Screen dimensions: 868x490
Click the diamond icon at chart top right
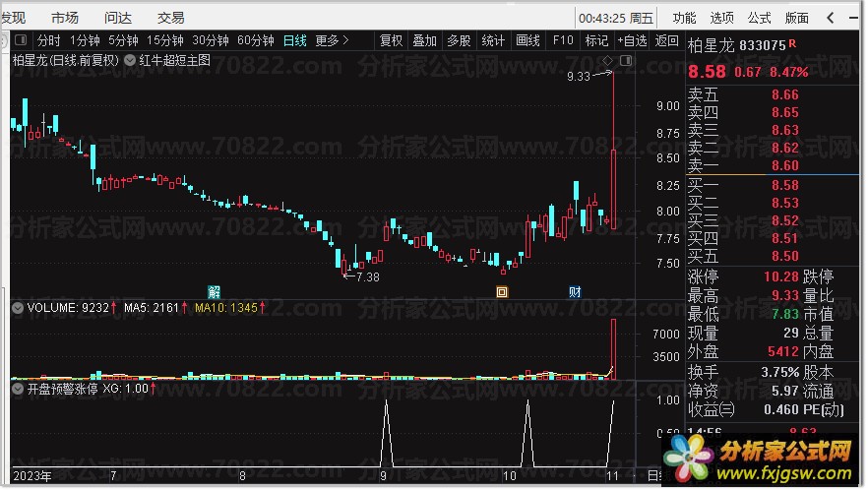pos(608,60)
